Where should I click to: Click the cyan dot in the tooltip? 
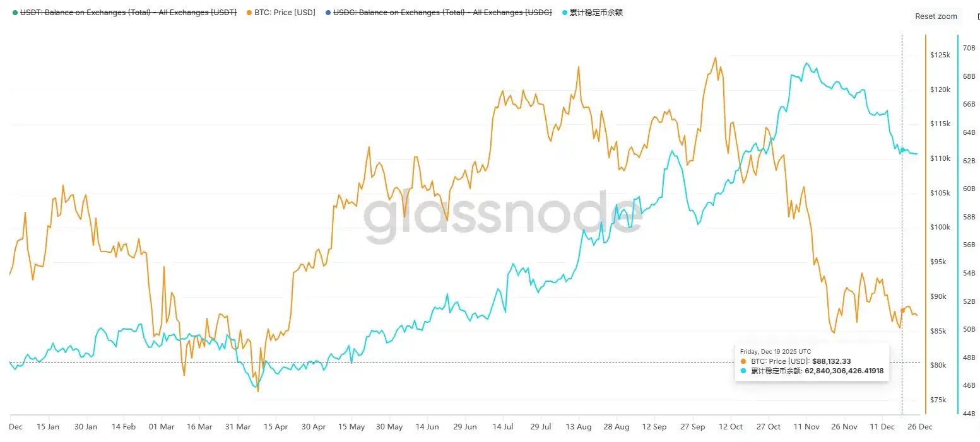743,371
